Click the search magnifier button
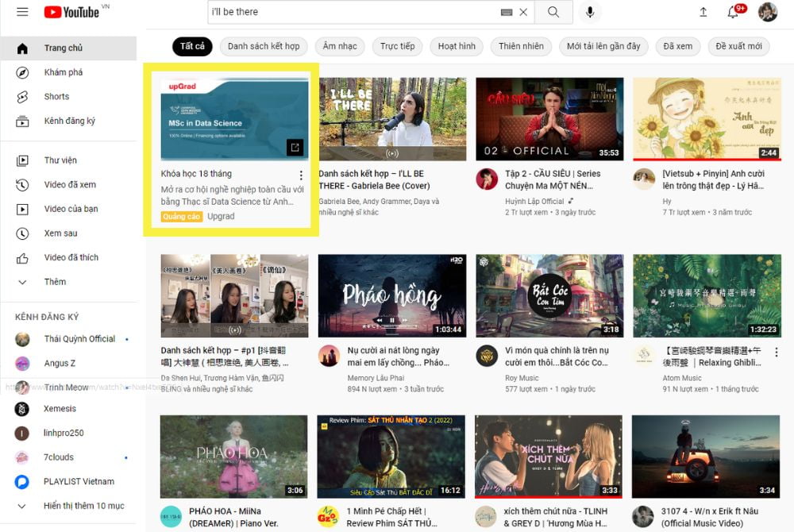Screen dimensions: 794x532 (553, 12)
